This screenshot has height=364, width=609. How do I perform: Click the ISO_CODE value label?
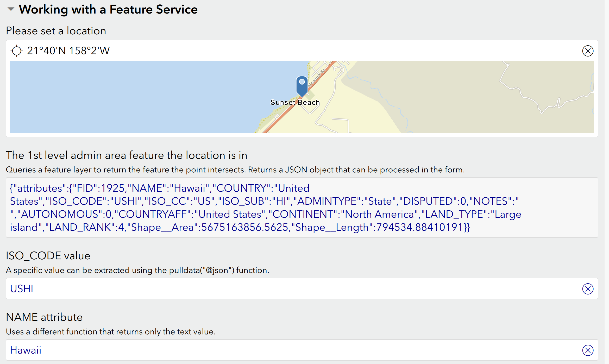click(x=48, y=256)
